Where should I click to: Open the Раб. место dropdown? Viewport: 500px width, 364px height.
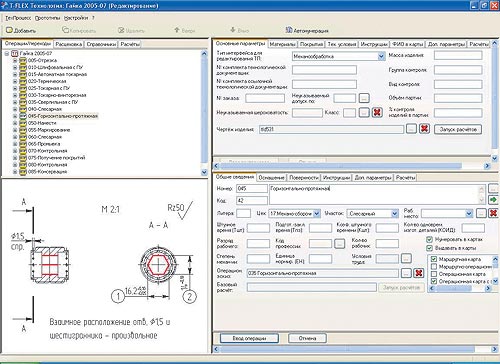469,213
